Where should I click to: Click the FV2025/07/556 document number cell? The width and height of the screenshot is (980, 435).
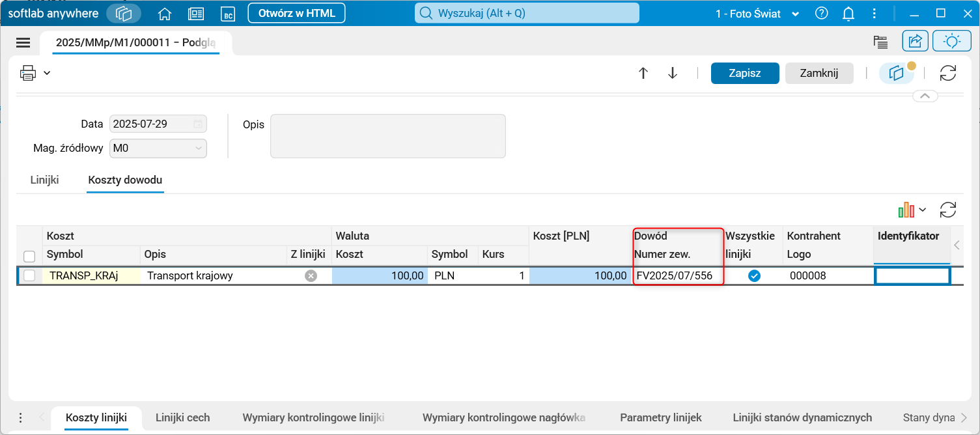click(x=677, y=275)
